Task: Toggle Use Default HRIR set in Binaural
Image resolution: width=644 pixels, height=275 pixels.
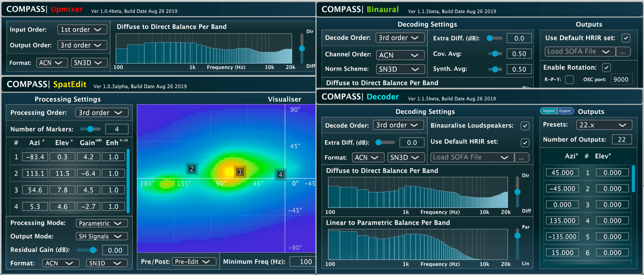Action: tap(625, 38)
